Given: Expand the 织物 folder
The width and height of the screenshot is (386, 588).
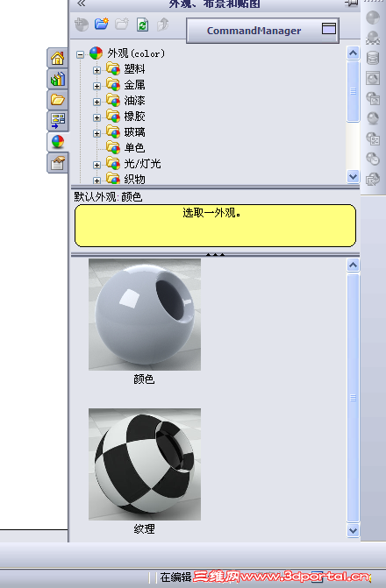Looking at the screenshot, I should (x=96, y=181).
